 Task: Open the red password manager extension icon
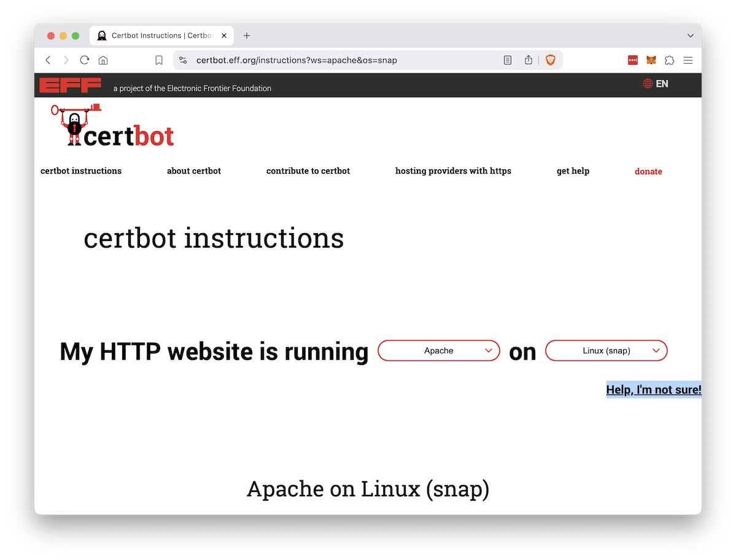pos(633,60)
